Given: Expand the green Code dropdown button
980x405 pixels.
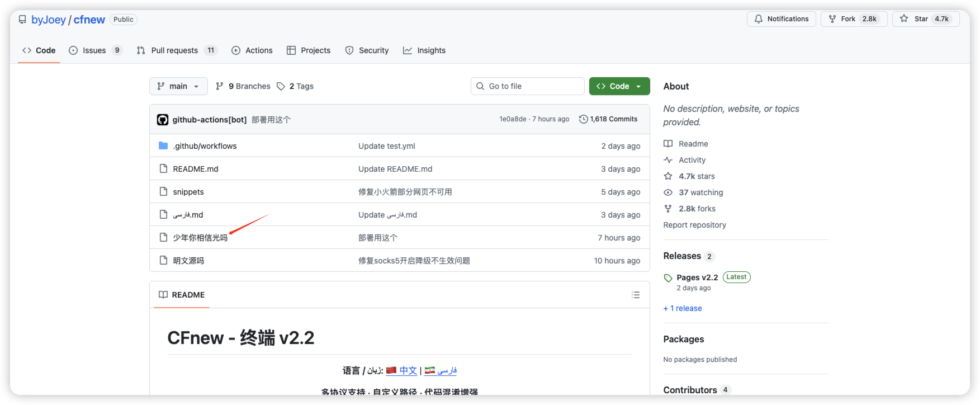Looking at the screenshot, I should (x=619, y=86).
